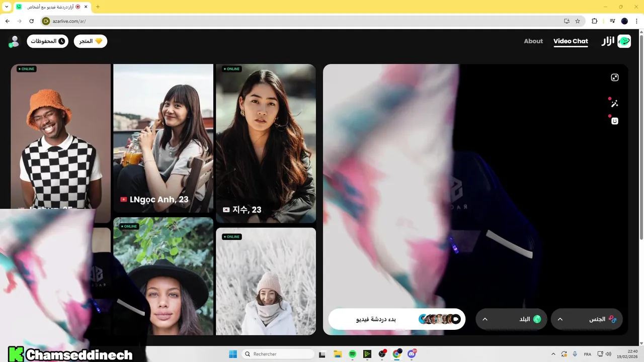Open the About tab
The width and height of the screenshot is (644, 362).
[533, 41]
